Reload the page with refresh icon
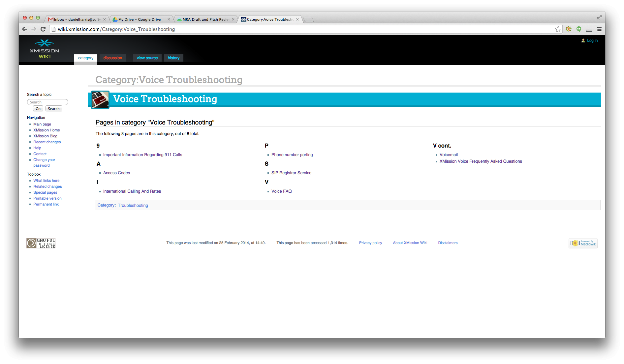624x364 pixels. pos(43,29)
